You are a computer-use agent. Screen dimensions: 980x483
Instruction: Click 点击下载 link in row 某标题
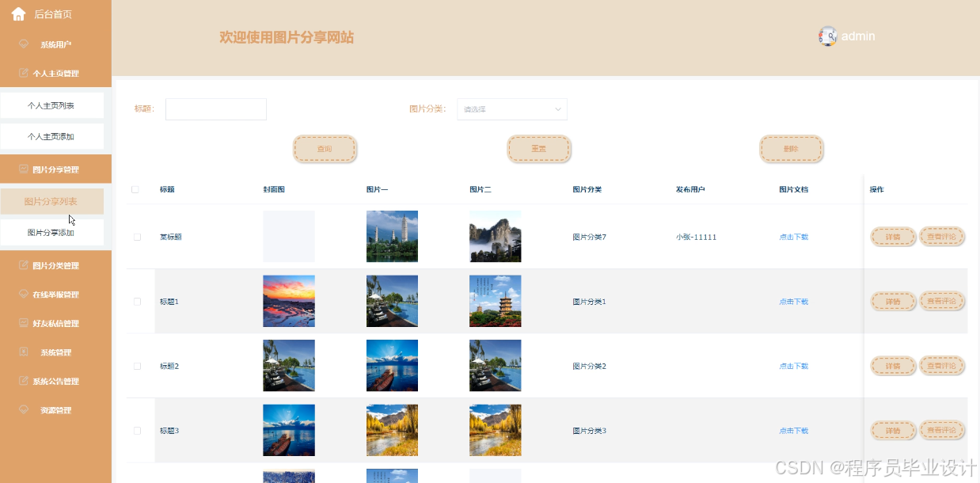[793, 237]
